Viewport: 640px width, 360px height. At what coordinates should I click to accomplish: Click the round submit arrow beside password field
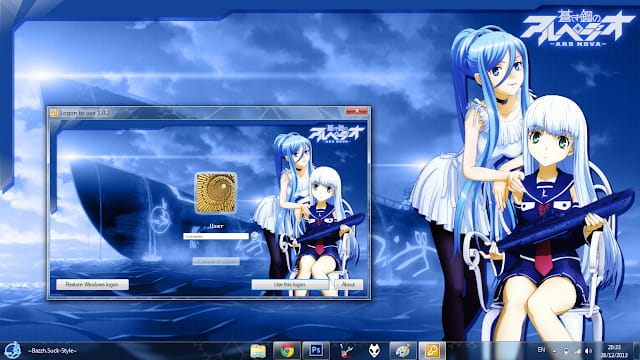pyautogui.click(x=254, y=236)
